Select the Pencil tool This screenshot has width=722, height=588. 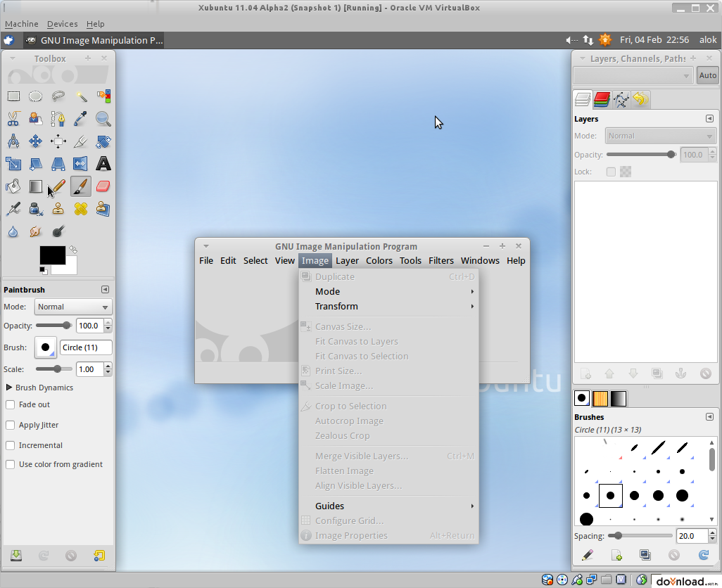(58, 186)
